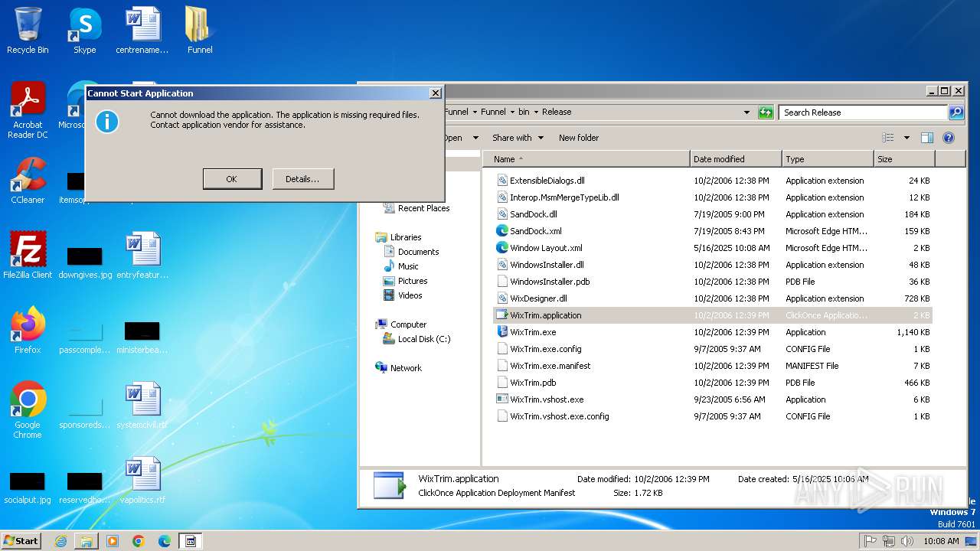Open the Share with menu

click(518, 138)
